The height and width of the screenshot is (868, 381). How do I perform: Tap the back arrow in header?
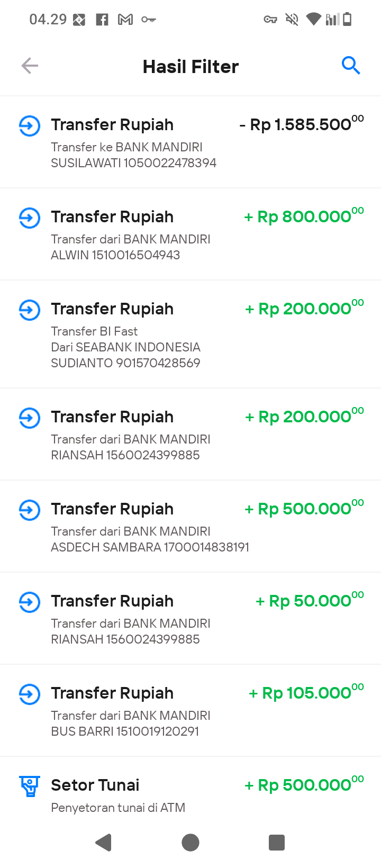click(30, 66)
